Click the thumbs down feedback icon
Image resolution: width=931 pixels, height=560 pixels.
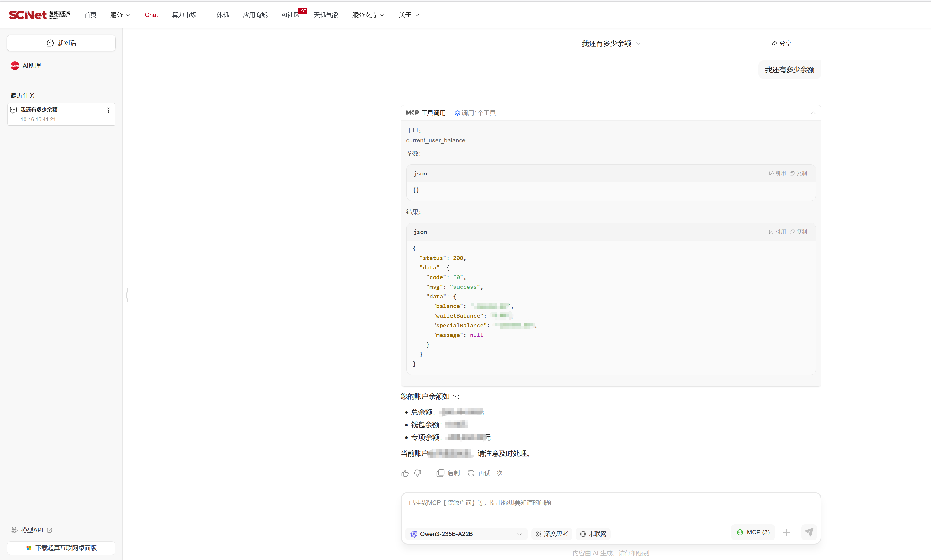417,473
